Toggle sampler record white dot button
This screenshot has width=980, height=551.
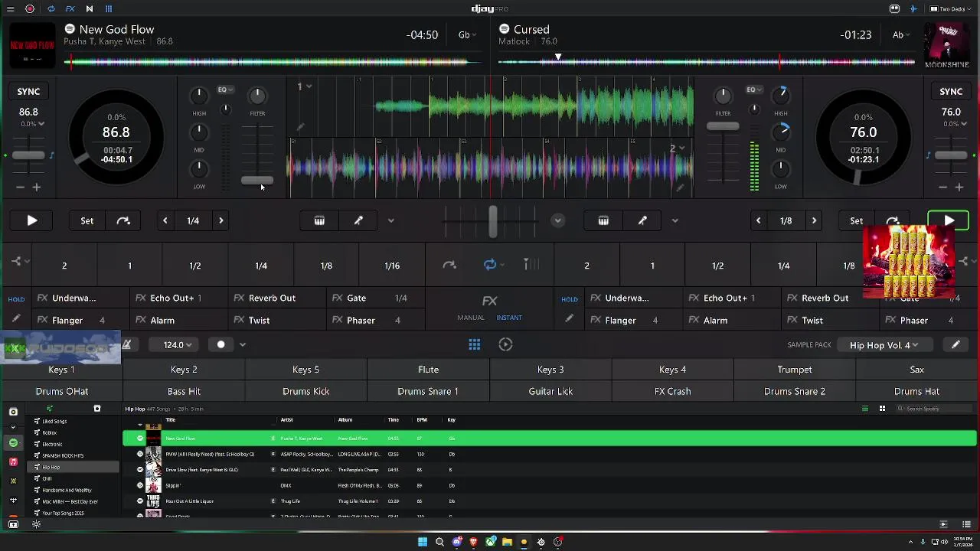point(221,344)
